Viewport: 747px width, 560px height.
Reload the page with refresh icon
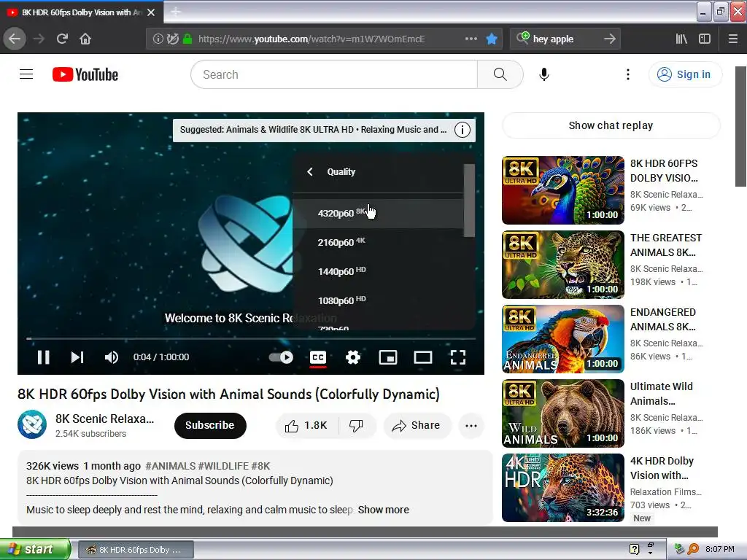(62, 39)
